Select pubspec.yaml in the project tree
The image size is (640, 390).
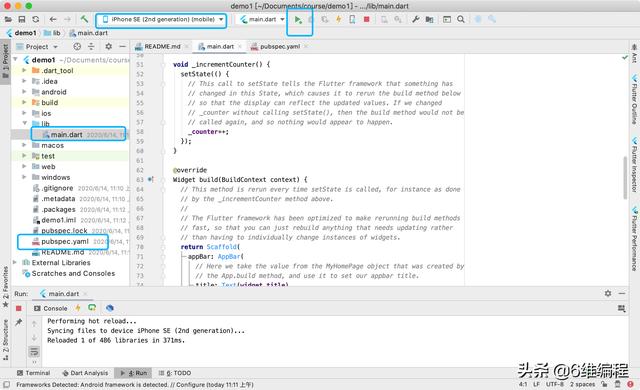tap(65, 241)
